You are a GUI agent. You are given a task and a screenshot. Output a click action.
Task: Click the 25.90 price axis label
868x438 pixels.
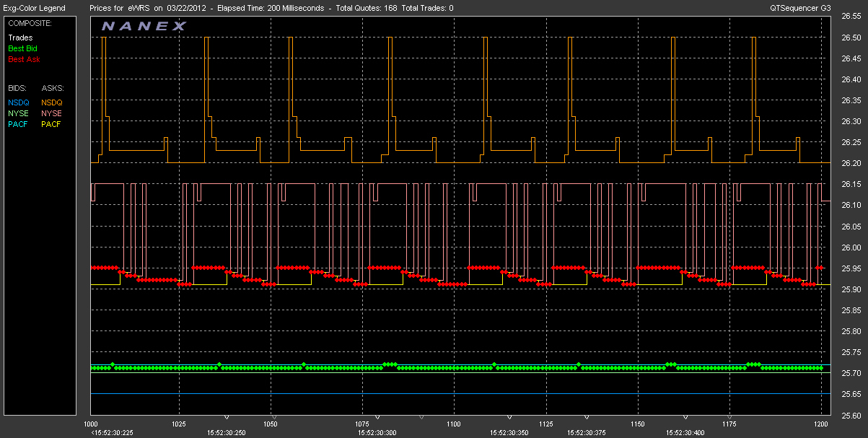point(851,289)
